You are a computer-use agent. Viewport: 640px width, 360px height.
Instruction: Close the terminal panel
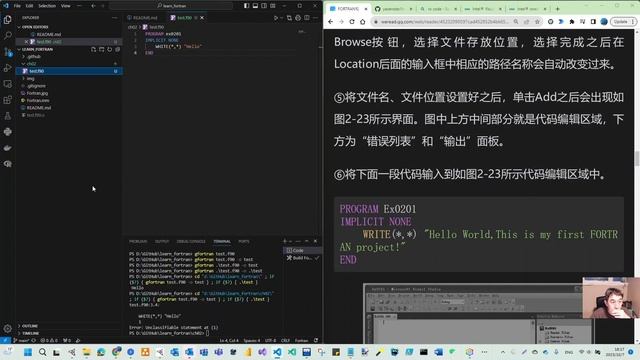316,241
